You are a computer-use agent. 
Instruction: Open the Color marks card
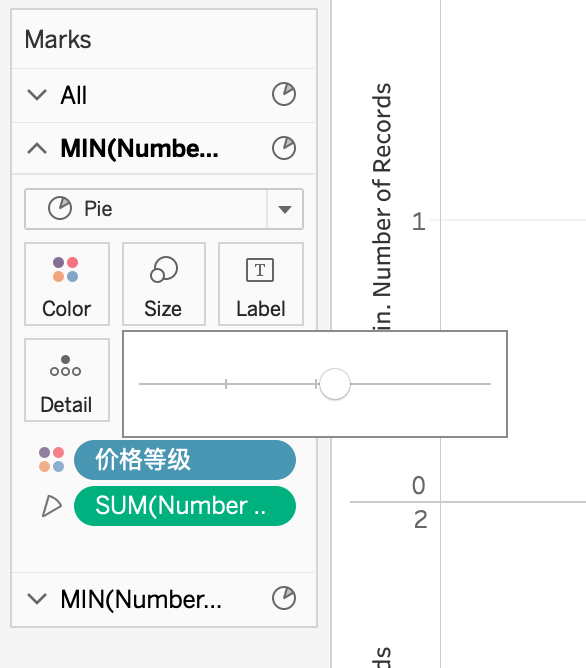tap(67, 284)
